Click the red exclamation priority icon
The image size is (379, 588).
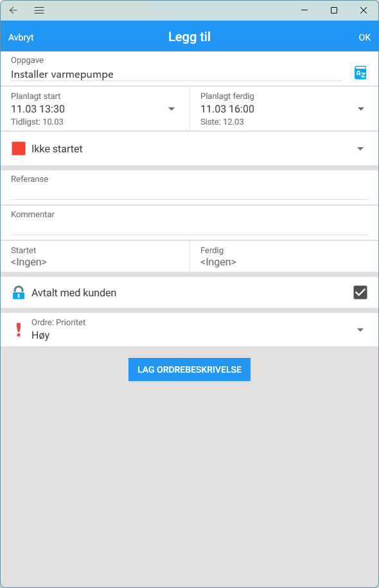19,330
